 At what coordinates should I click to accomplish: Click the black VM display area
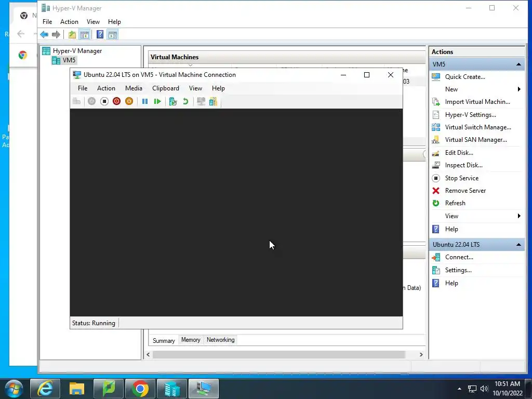[236, 212]
